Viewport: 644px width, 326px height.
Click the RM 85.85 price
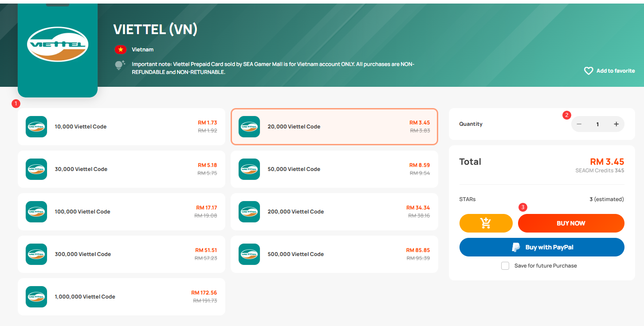click(x=418, y=250)
